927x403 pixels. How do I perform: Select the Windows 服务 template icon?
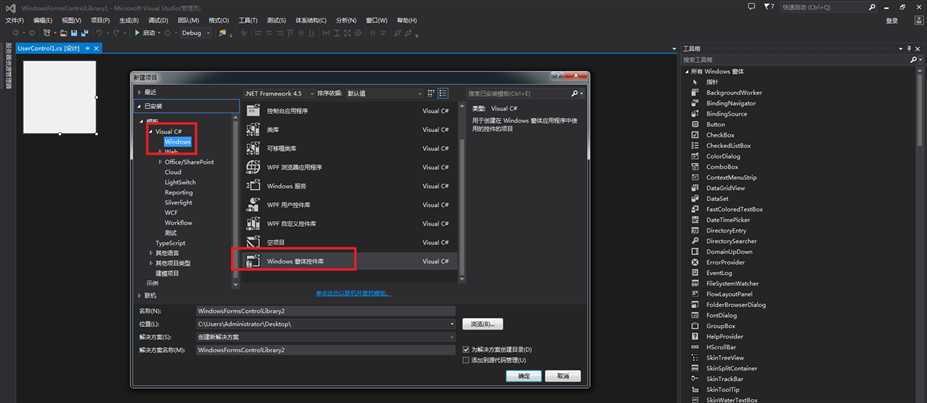253,186
